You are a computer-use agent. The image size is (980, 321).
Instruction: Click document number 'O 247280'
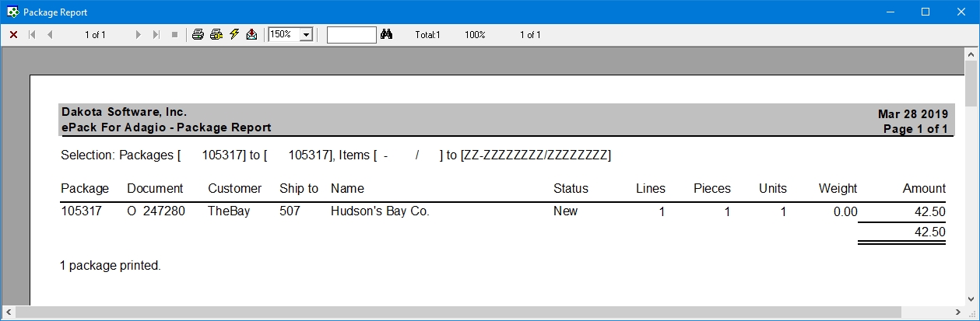coord(156,211)
